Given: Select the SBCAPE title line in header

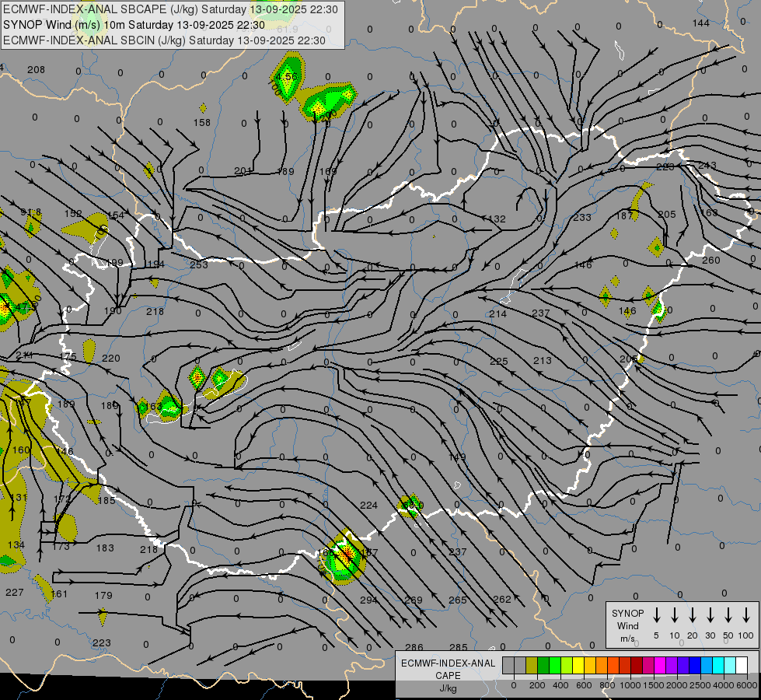Looking at the screenshot, I should pos(170,9).
